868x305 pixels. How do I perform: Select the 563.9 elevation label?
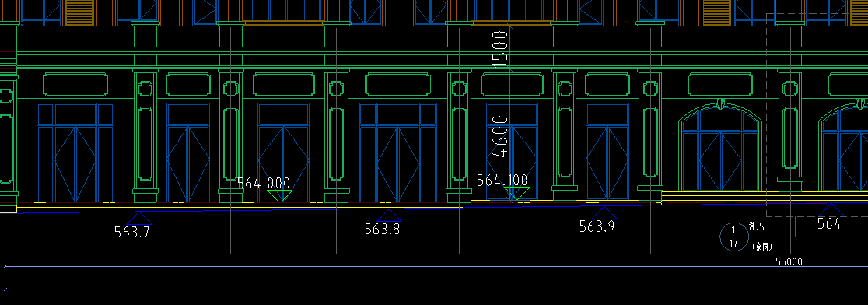[x=597, y=226]
